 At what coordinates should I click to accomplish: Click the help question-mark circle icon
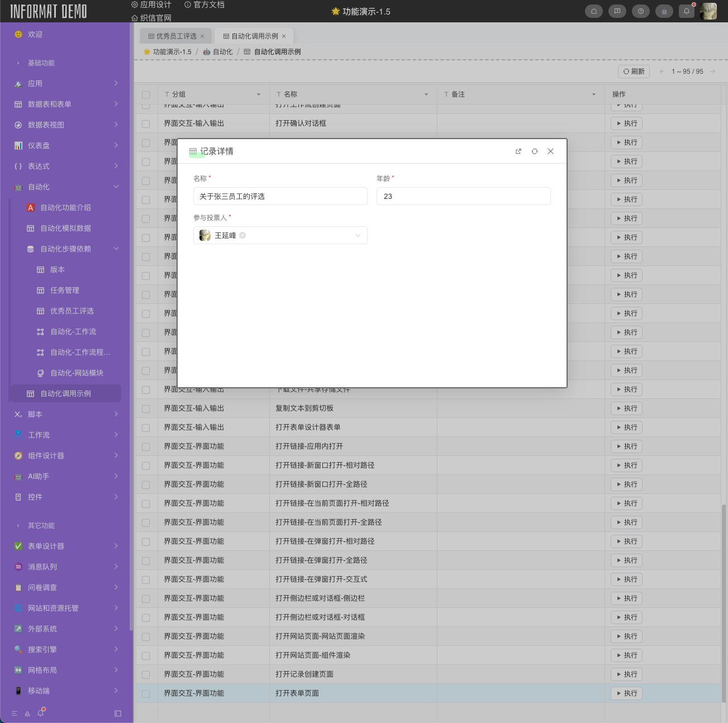(x=640, y=11)
